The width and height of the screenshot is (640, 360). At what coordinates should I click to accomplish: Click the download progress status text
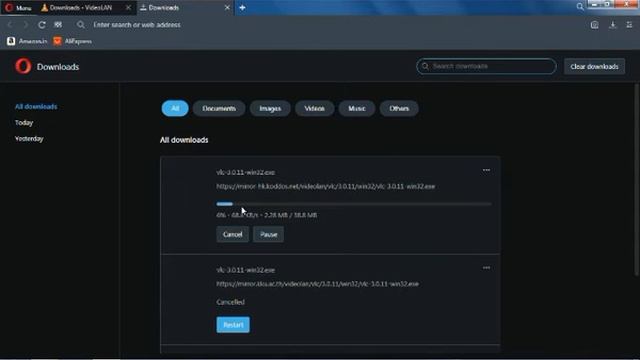click(267, 215)
